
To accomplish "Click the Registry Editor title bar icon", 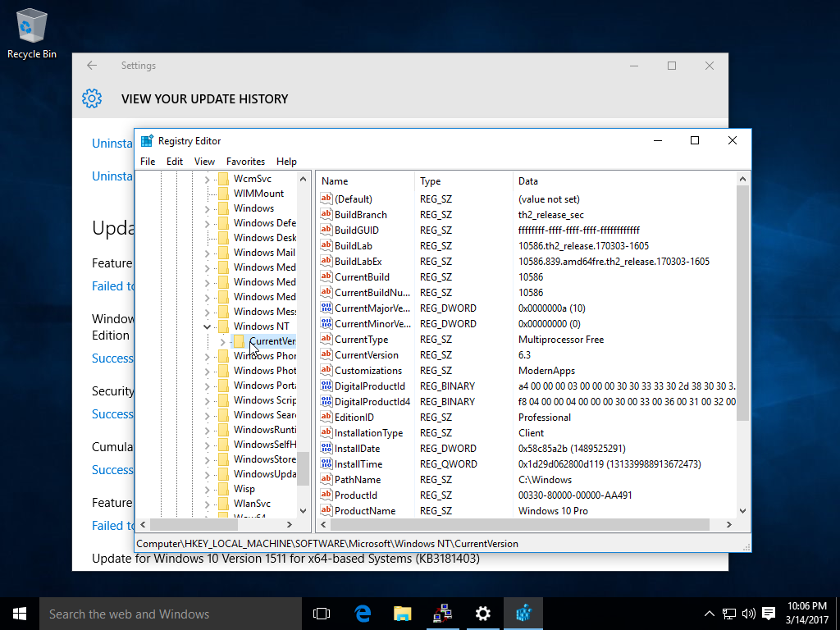I will click(147, 141).
